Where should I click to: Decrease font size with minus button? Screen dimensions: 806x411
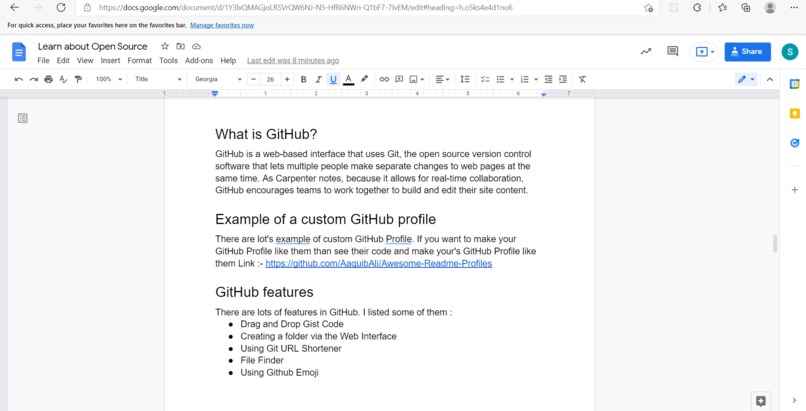(x=253, y=79)
